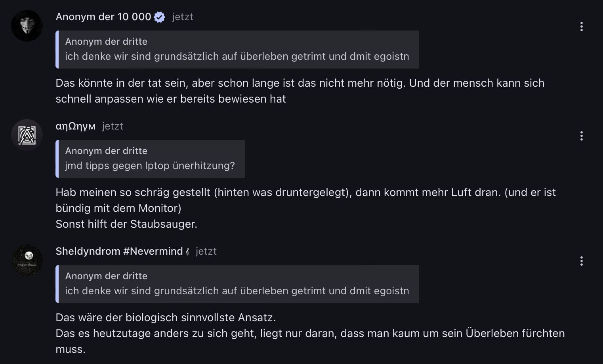This screenshot has width=603, height=364.
Task: Click the Guy Fawkes mask avatar
Action: click(27, 26)
